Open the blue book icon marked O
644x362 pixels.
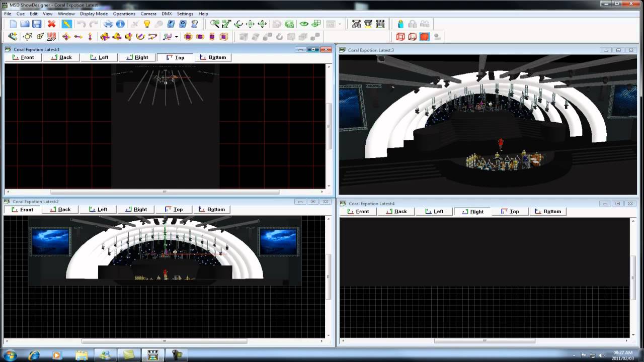pyautogui.click(x=183, y=24)
